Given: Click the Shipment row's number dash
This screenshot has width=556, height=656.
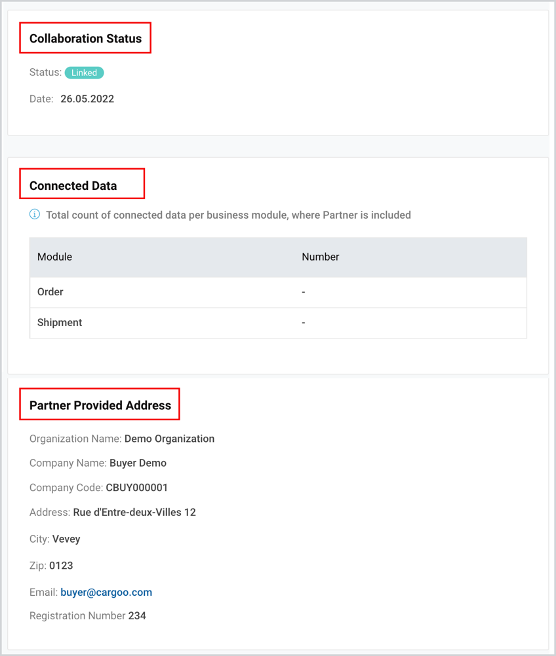Looking at the screenshot, I should coord(304,323).
